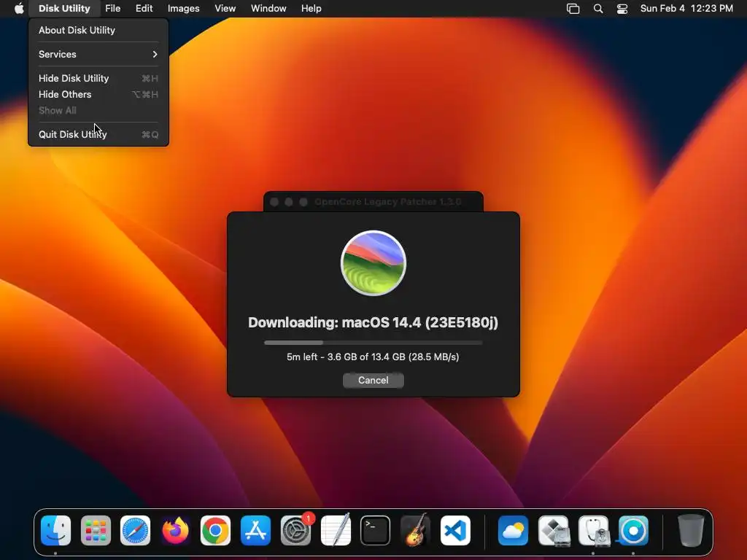Screen dimensions: 747x560
Task: Click the '5m left - 3.6 GB of 13.4 GB' status text
Action: coord(373,357)
